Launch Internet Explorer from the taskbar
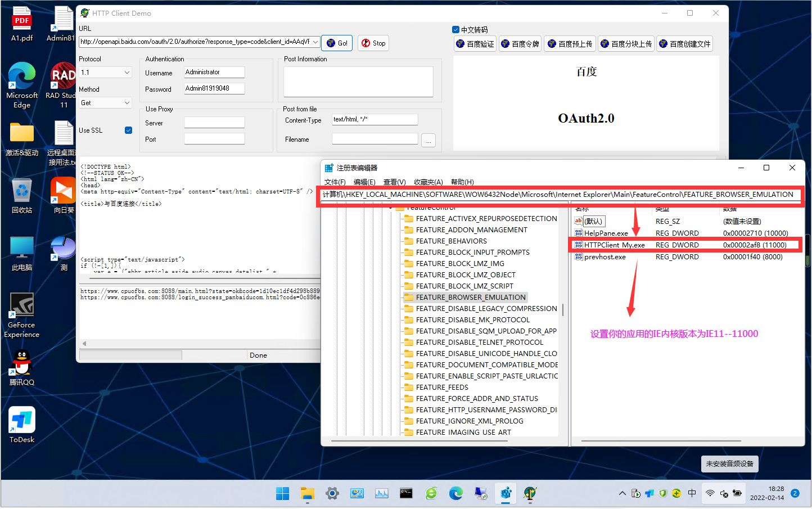This screenshot has width=812, height=509. coord(431,493)
